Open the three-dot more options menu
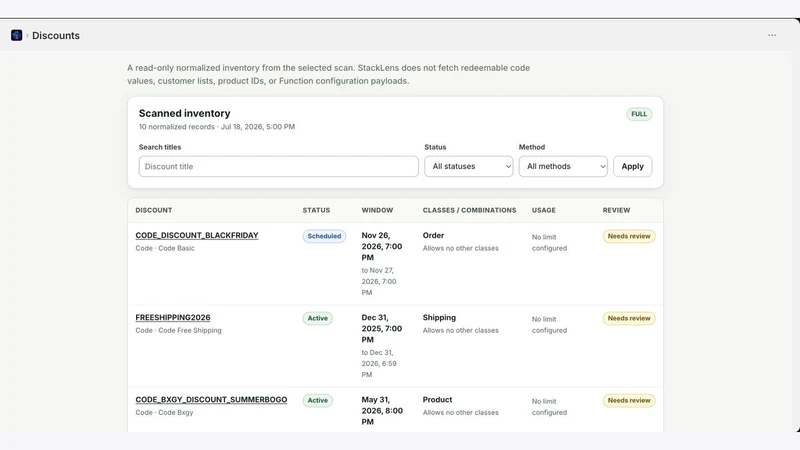This screenshot has width=800, height=450. pos(772,35)
